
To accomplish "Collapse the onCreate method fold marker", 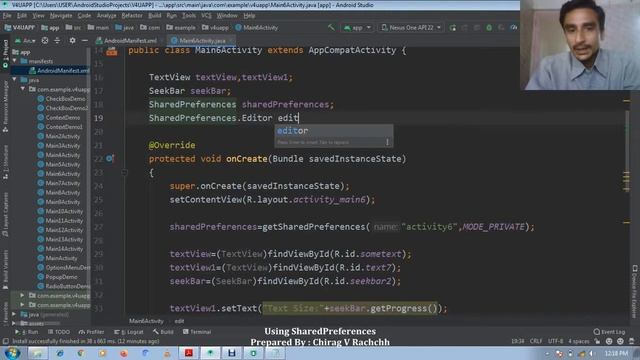I will click(x=124, y=173).
